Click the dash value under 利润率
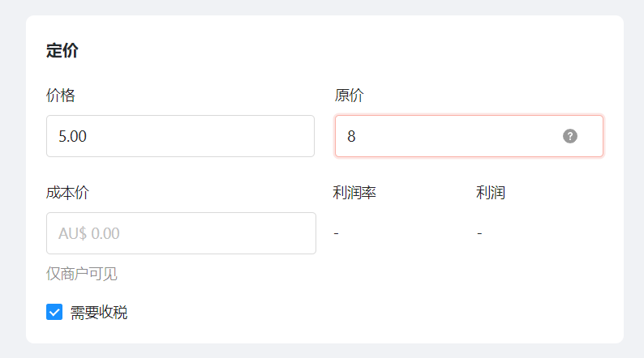This screenshot has width=644, height=358. pyautogui.click(x=337, y=233)
